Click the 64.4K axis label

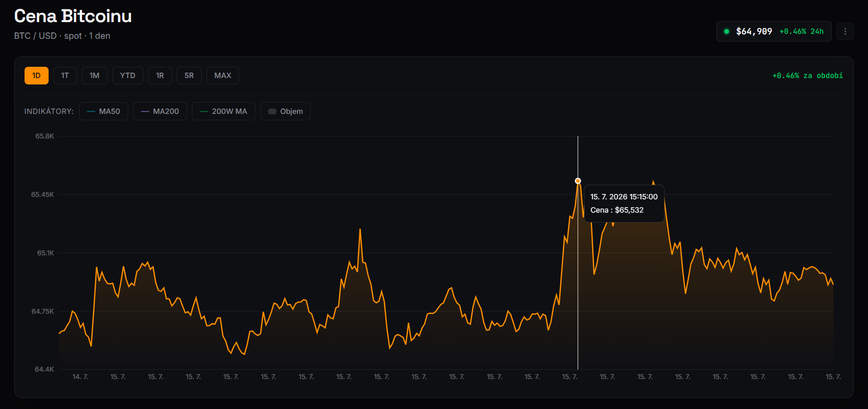[x=44, y=369]
